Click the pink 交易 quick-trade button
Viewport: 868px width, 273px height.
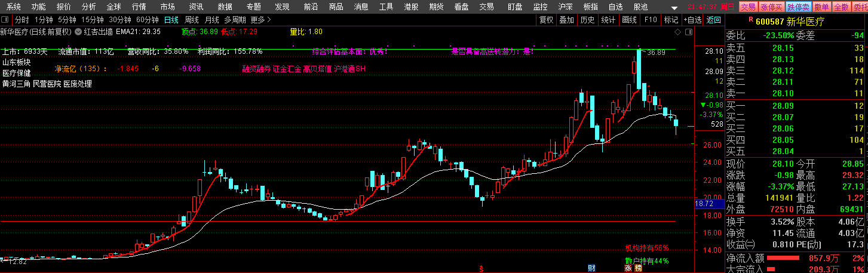click(x=747, y=7)
